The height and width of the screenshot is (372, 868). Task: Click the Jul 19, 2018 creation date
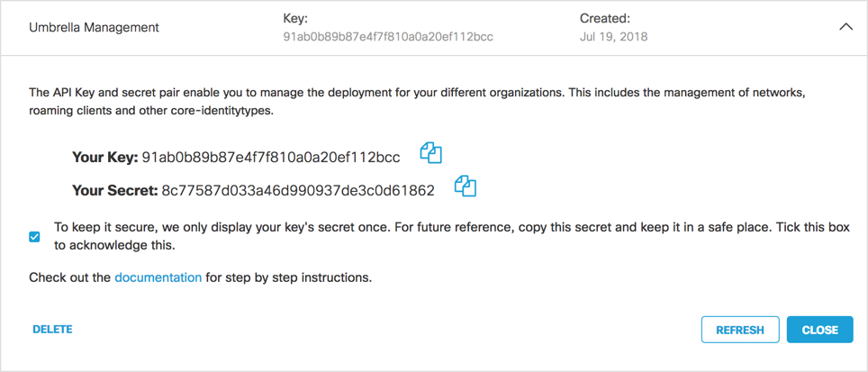(x=614, y=37)
